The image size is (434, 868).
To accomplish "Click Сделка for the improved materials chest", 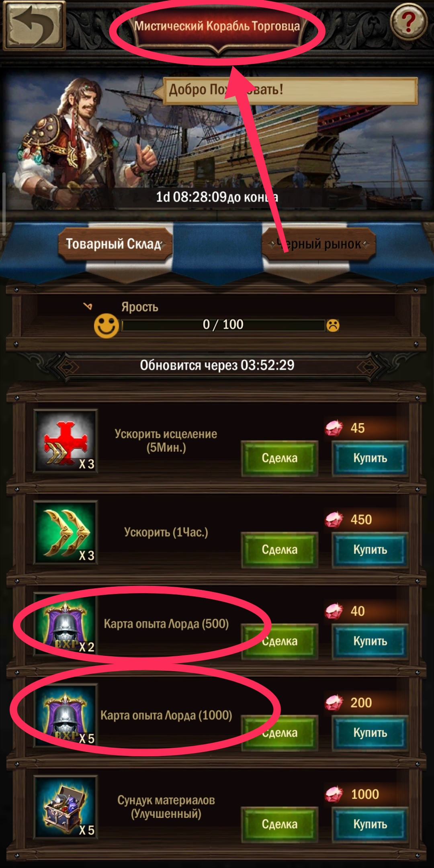I will coord(279,825).
